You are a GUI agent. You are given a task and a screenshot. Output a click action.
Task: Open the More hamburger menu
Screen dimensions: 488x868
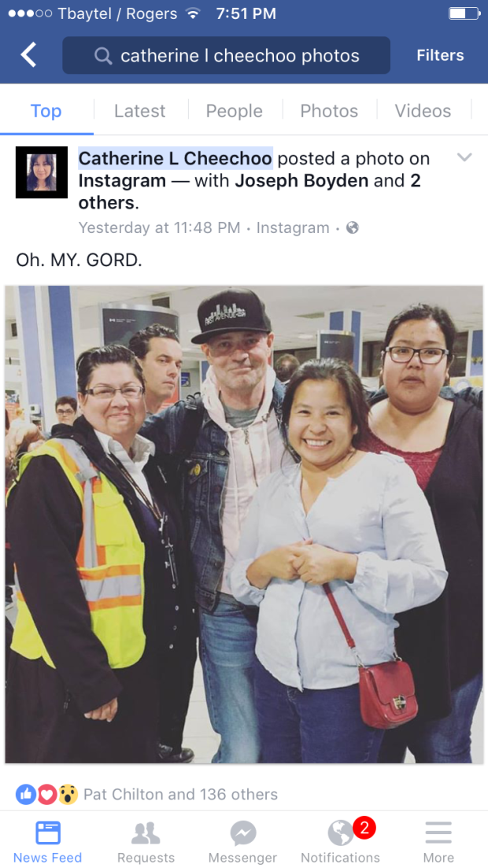[438, 832]
